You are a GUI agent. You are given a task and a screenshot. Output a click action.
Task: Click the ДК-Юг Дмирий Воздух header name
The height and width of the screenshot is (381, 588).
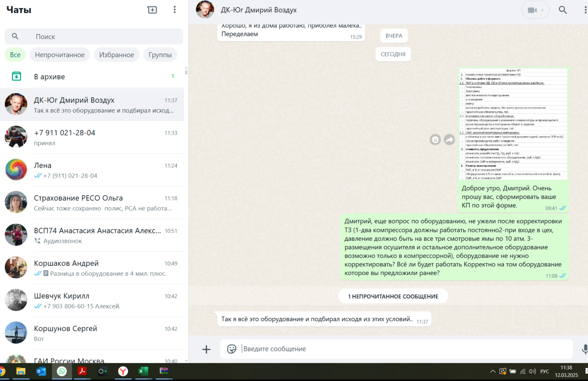tap(259, 10)
